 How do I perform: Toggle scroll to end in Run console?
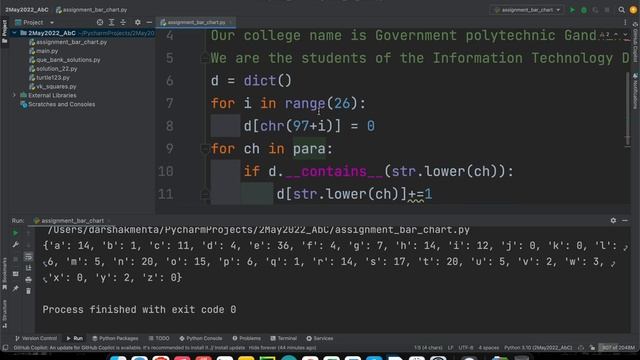coord(28,268)
